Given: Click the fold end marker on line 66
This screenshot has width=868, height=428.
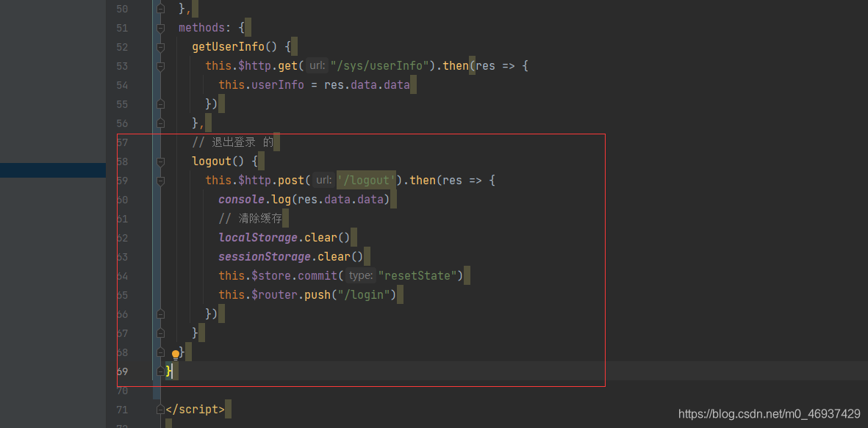Looking at the screenshot, I should [160, 313].
